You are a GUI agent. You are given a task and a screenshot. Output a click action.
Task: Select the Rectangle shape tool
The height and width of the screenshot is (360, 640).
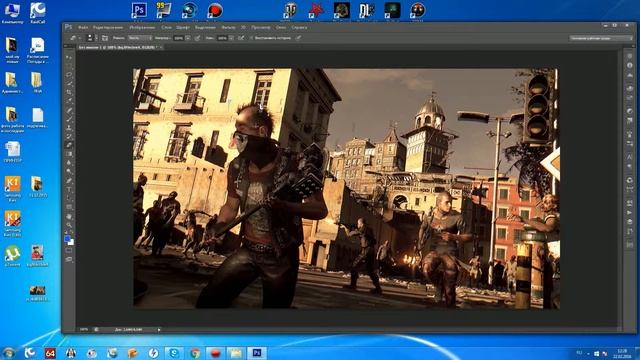point(69,207)
